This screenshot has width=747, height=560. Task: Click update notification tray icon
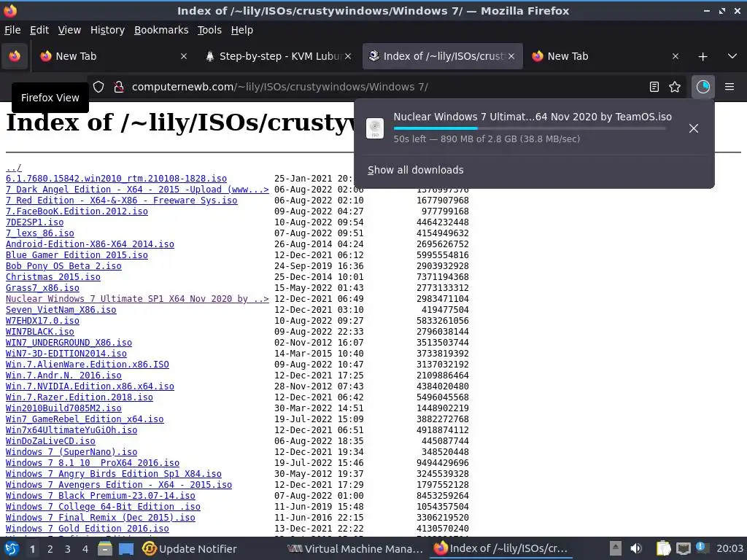tap(701, 547)
